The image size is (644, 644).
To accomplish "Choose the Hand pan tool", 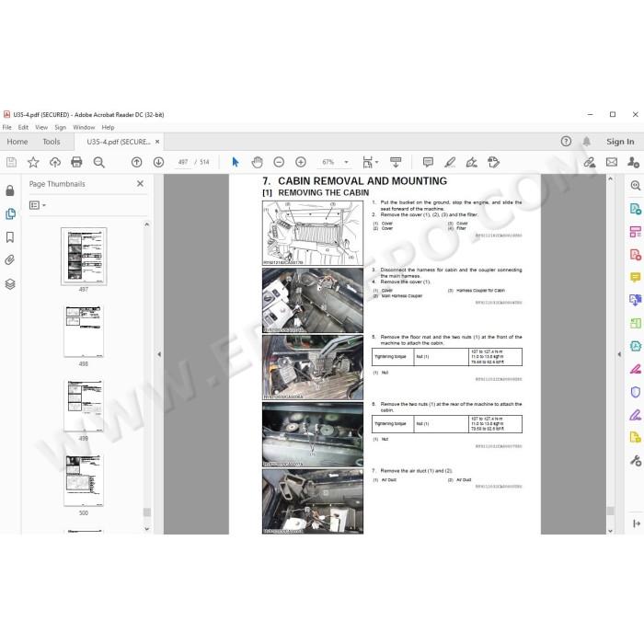I will [x=257, y=162].
